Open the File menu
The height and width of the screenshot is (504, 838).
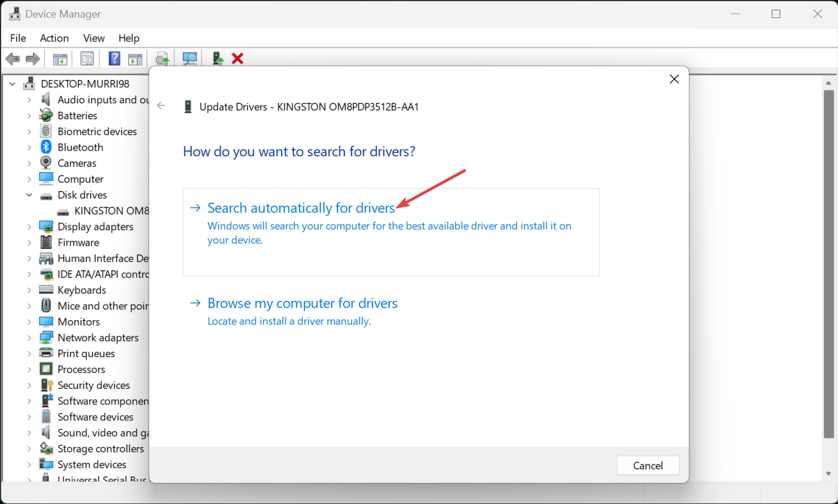pos(18,38)
